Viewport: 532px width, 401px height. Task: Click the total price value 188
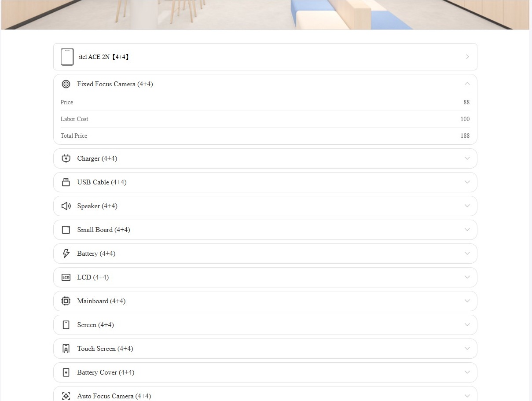pos(465,136)
